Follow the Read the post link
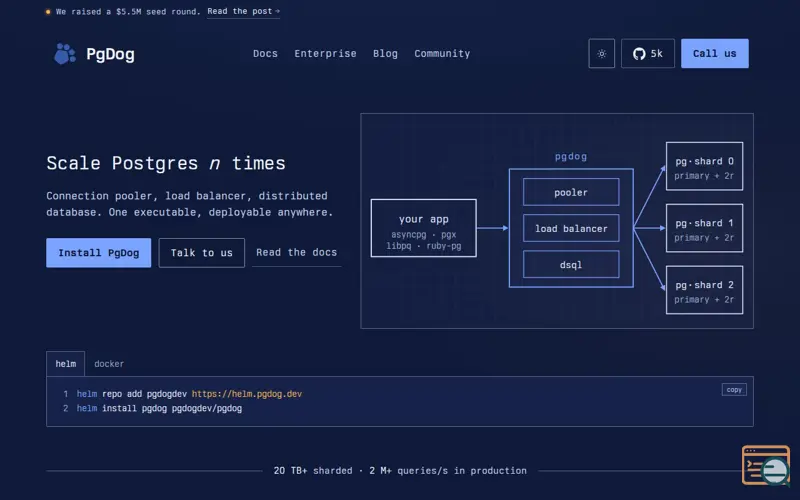800x500 pixels. (x=243, y=12)
